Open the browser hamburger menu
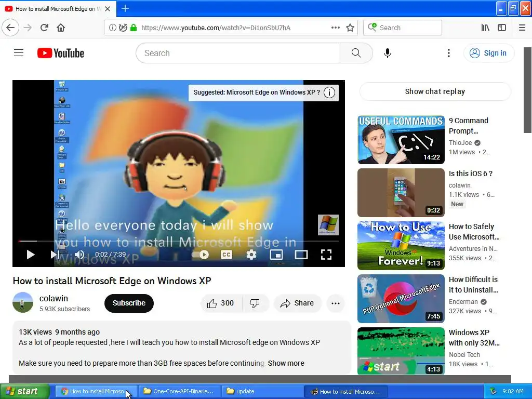532x399 pixels. 522,28
